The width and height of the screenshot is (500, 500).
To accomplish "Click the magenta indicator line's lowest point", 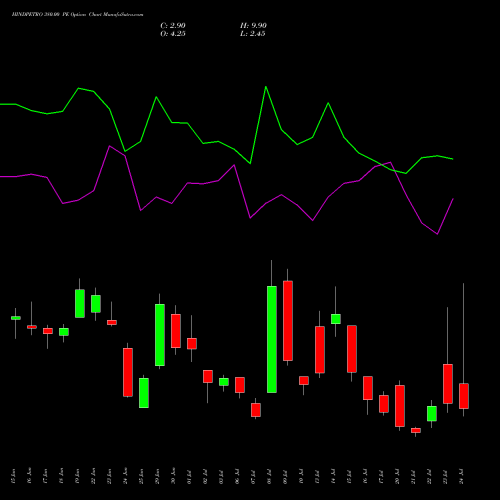I will [x=437, y=234].
